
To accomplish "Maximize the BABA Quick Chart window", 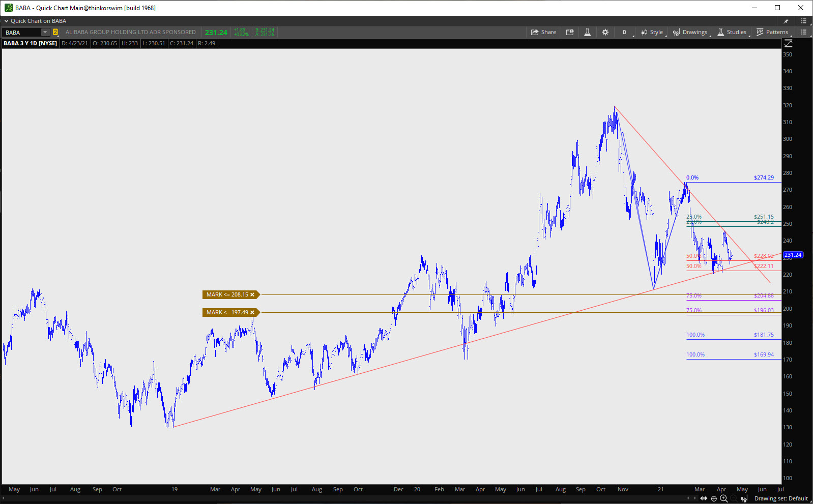I will click(x=777, y=8).
